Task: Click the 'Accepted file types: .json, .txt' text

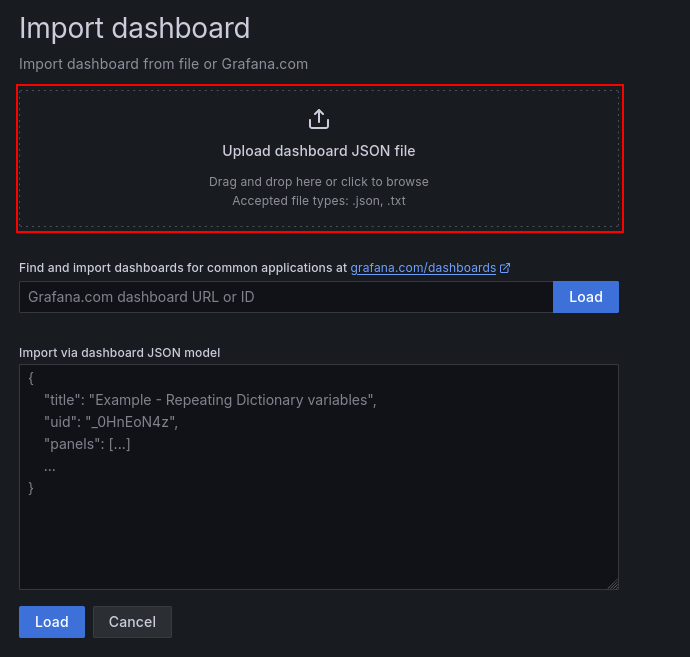Action: 319,201
